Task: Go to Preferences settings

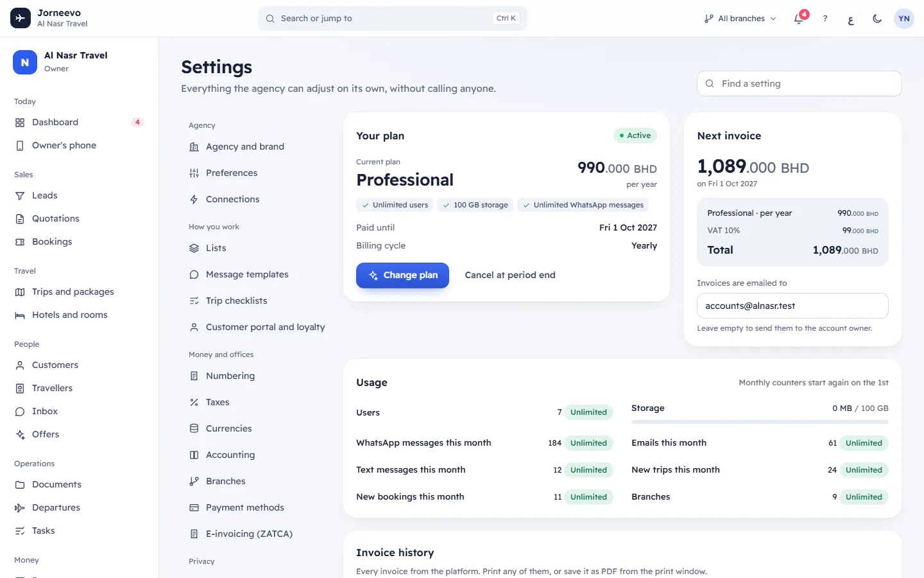Action: (x=257, y=173)
